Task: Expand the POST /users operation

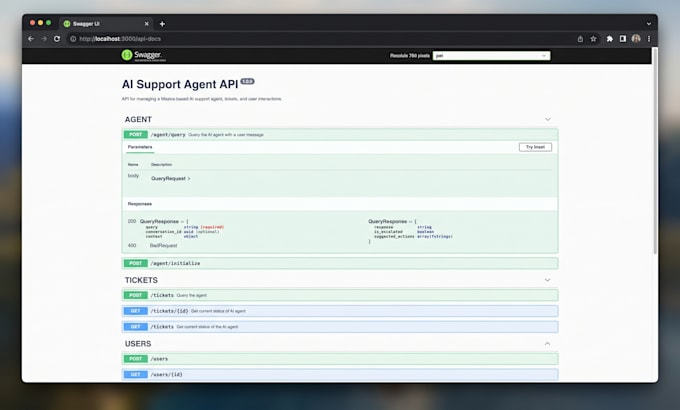Action: (x=340, y=359)
